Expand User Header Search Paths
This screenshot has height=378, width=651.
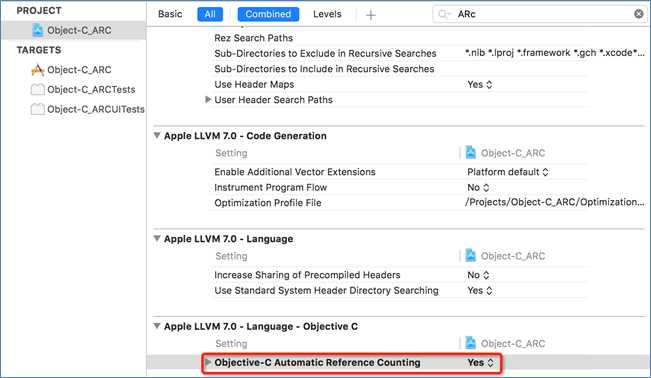208,100
